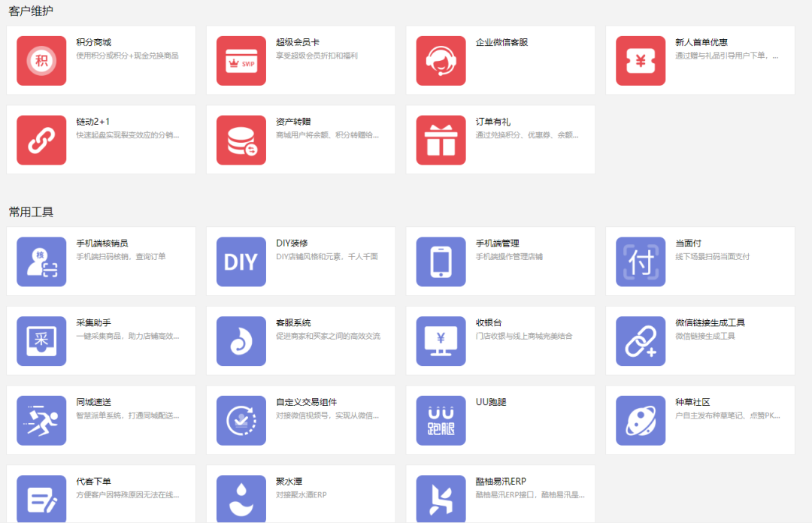
Task: Open the 微信链接生成工具 link icon
Action: 640,340
